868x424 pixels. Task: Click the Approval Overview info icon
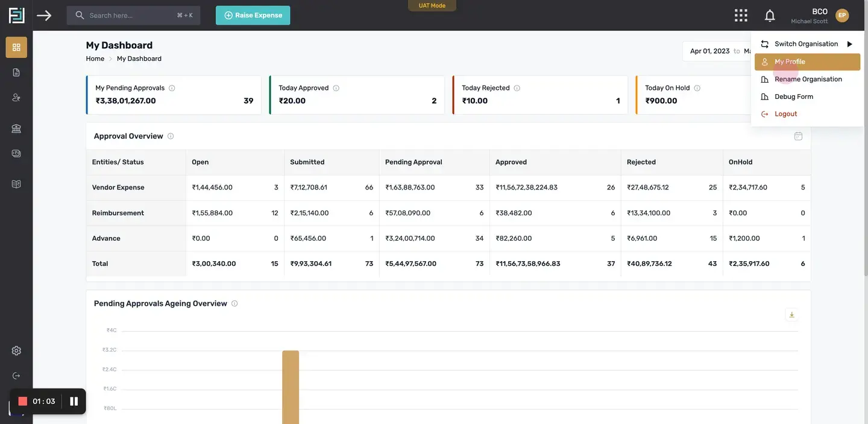171,136
